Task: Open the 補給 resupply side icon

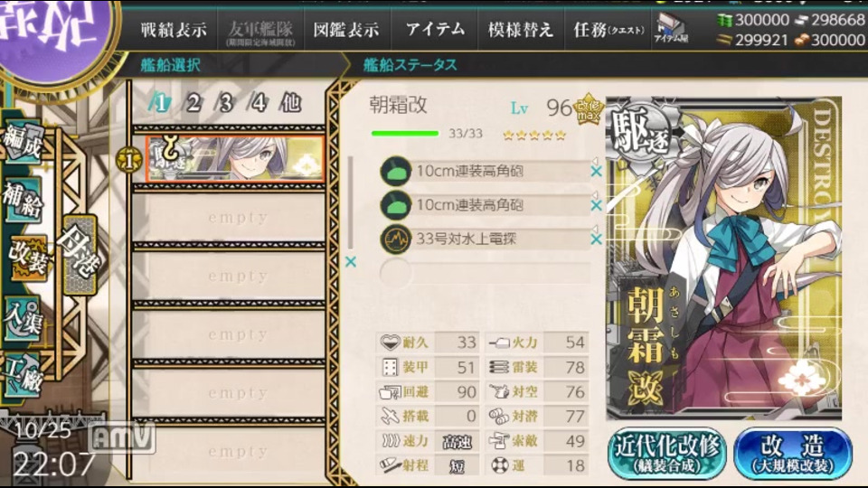Action: pyautogui.click(x=22, y=200)
